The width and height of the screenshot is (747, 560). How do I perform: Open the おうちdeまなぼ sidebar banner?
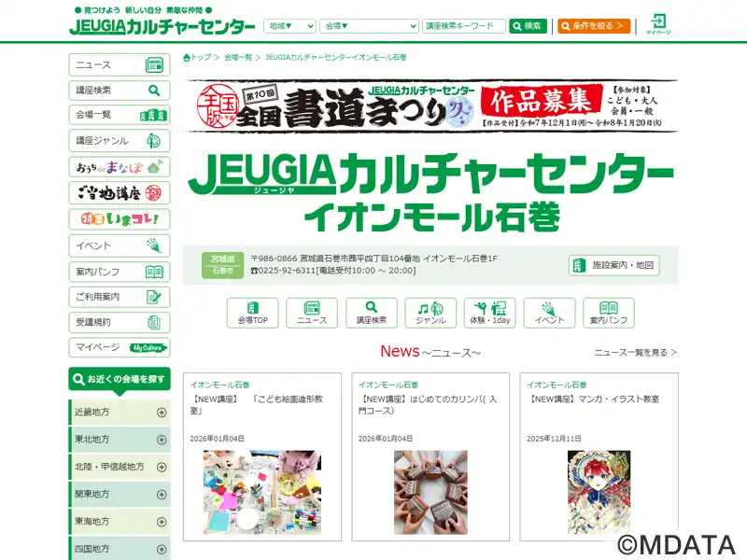120,167
